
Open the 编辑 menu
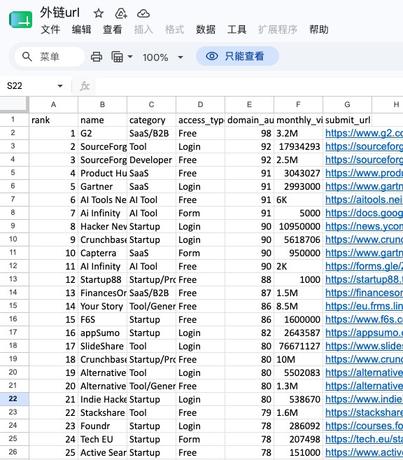81,30
